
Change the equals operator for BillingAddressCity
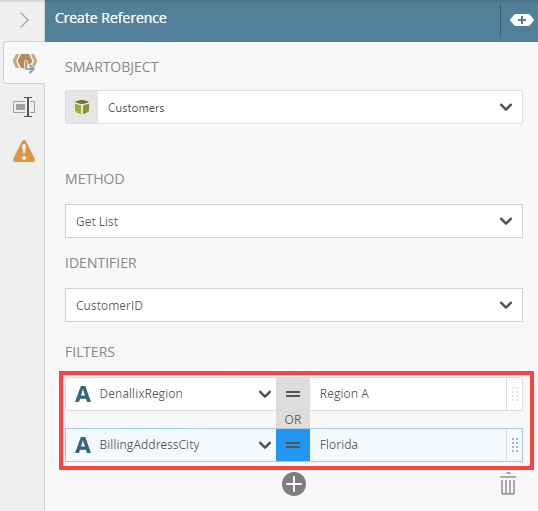click(293, 445)
